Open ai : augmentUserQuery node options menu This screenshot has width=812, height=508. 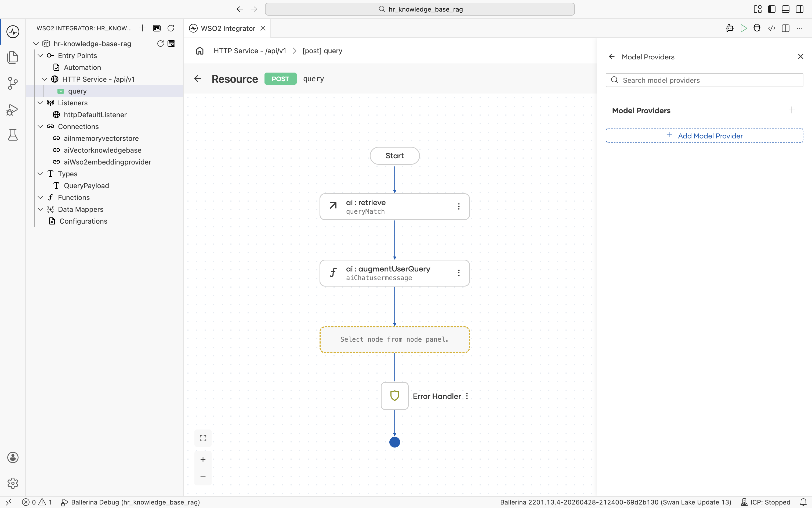tap(459, 273)
